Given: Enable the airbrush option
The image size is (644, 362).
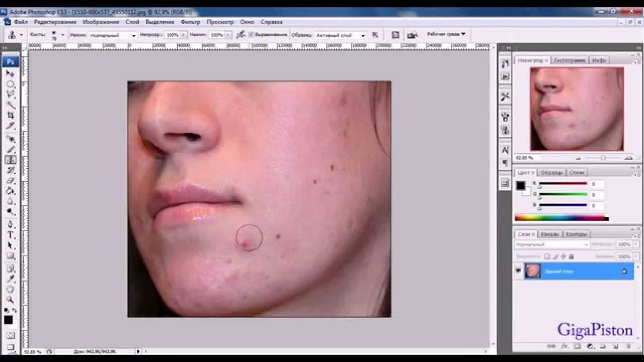Looking at the screenshot, I should click(241, 35).
